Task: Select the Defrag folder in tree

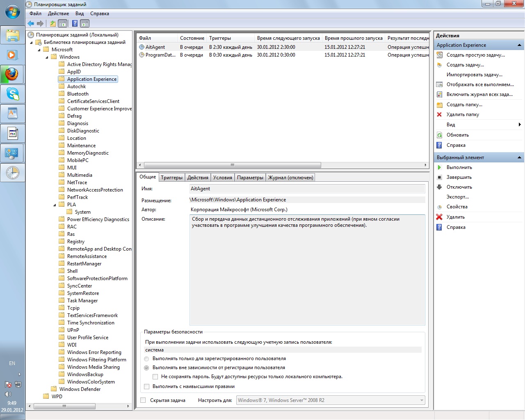Action: (74, 116)
